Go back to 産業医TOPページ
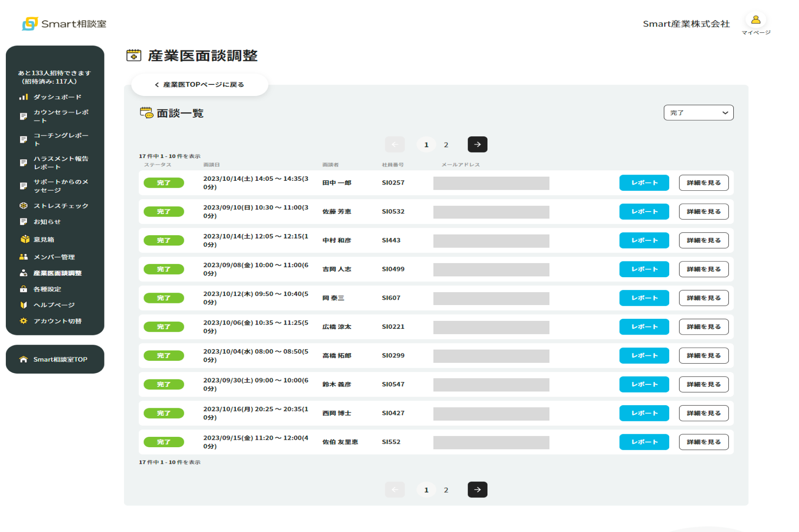 click(x=200, y=84)
